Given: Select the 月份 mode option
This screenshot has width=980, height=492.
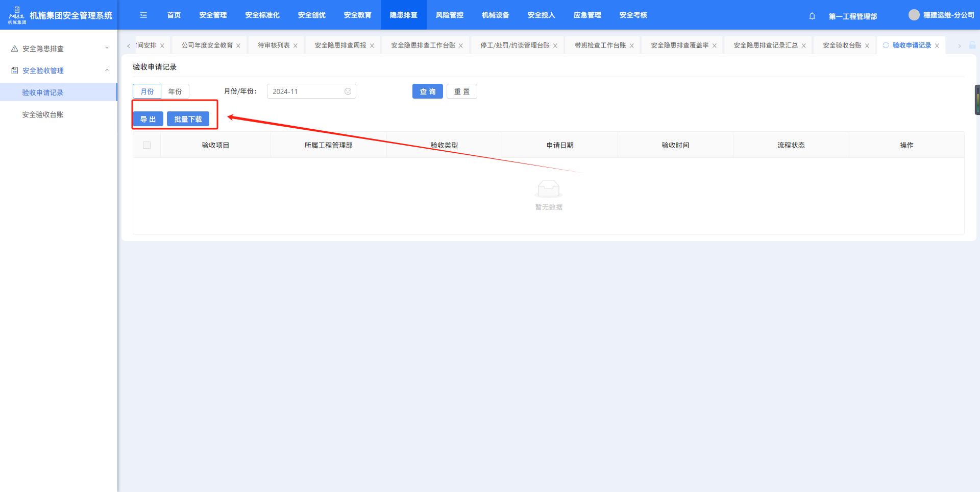Looking at the screenshot, I should click(x=147, y=91).
